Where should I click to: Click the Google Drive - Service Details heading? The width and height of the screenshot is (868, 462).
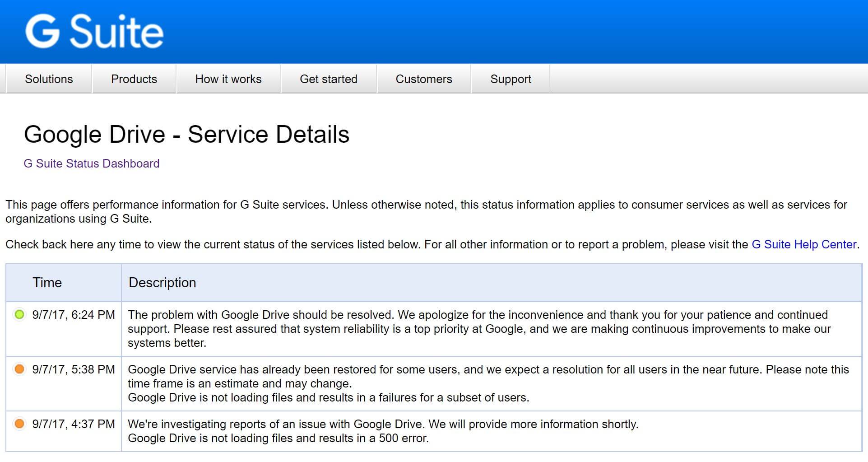coord(186,135)
